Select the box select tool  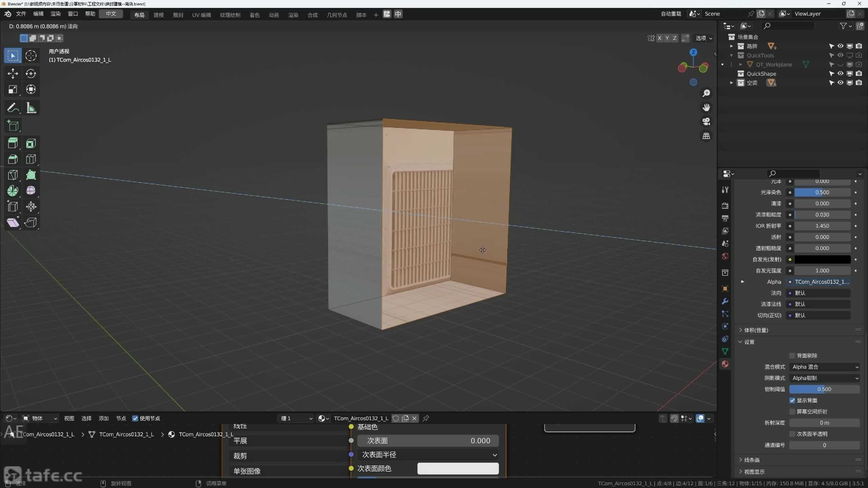[x=13, y=56]
